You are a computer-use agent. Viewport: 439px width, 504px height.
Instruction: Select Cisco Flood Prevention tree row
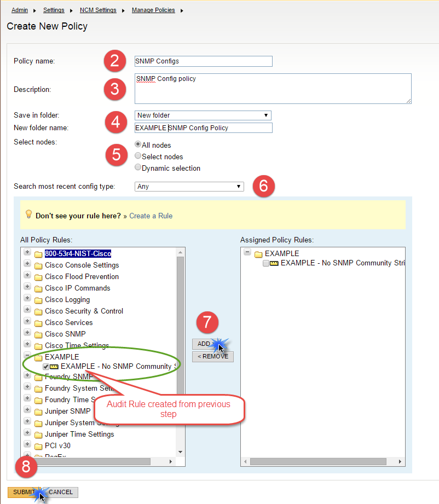[x=82, y=277]
